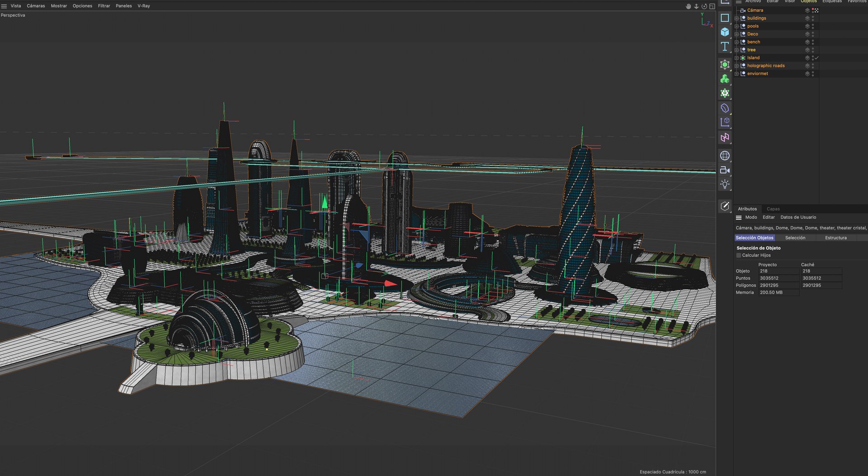Toggle visibility dots for buildings object

[x=813, y=18]
